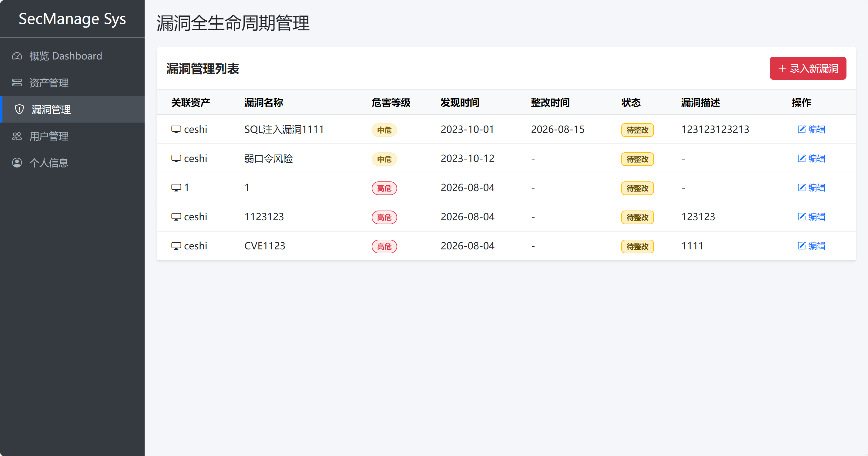Viewport: 868px width, 456px height.
Task: Click monitor icon beside asset 1
Action: pyautogui.click(x=176, y=187)
